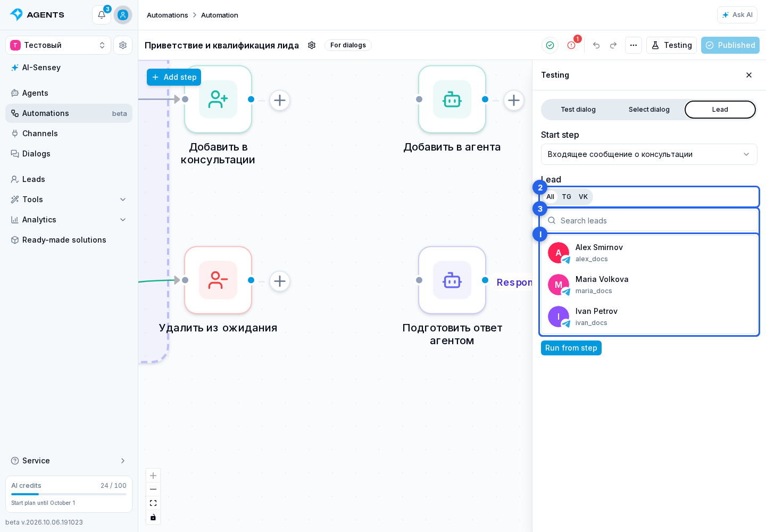Switch to the Select dialog tab
The width and height of the screenshot is (766, 532).
(x=649, y=110)
